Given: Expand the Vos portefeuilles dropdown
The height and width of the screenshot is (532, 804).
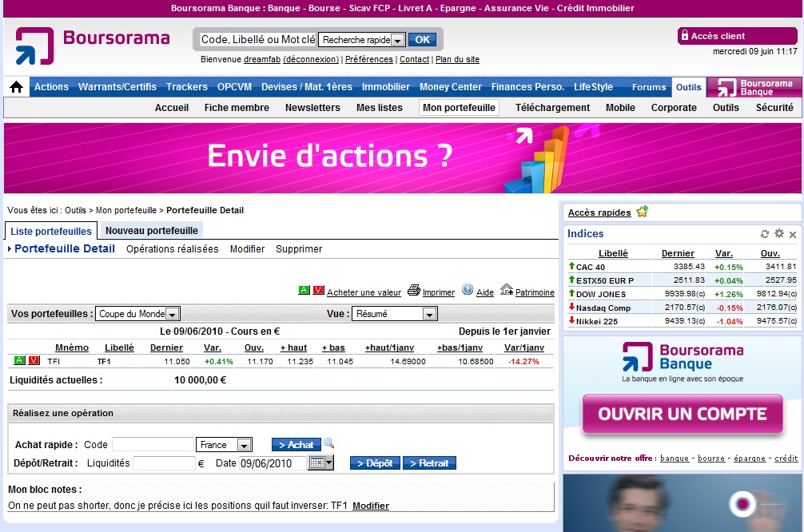Looking at the screenshot, I should point(172,315).
